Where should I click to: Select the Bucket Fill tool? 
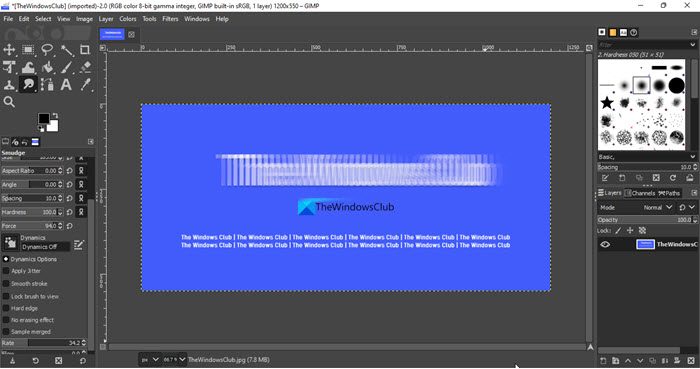tap(47, 67)
